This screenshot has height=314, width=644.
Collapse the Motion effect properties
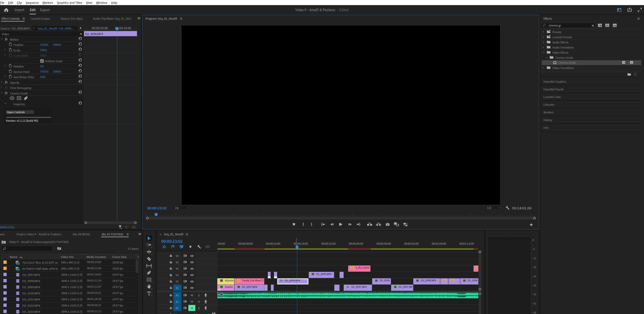[2, 39]
